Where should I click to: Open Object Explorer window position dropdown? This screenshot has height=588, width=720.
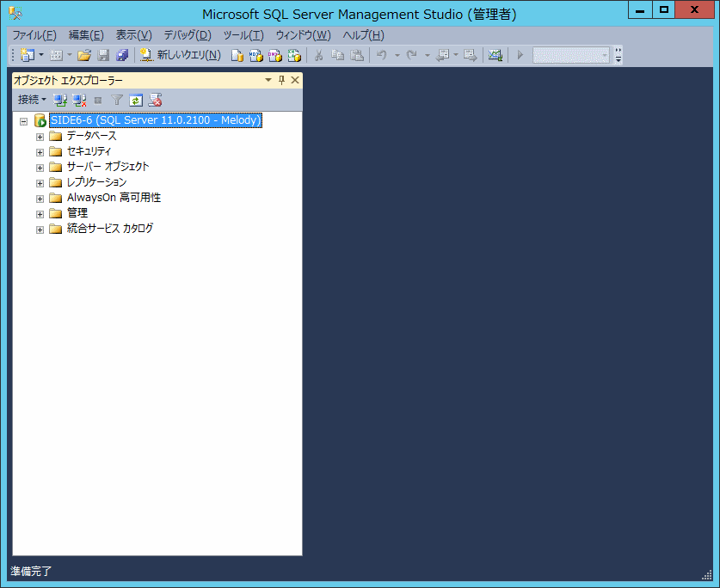(x=268, y=80)
